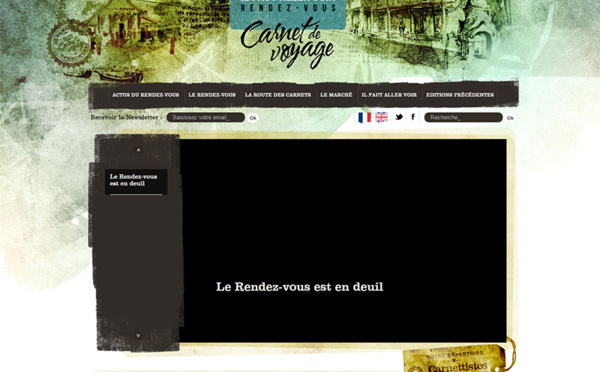
Task: Open Actus du Rendez-vous menu
Action: 145,95
